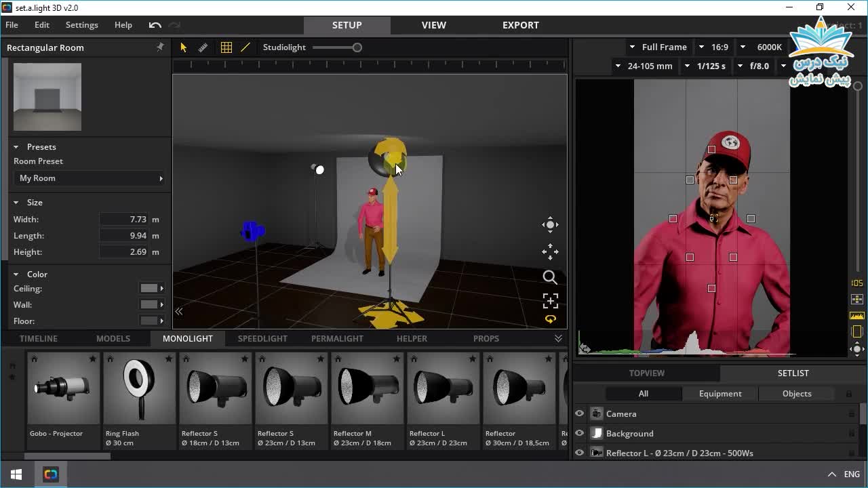Collapse the Size section
Viewport: 868px width, 488px height.
pos(16,203)
